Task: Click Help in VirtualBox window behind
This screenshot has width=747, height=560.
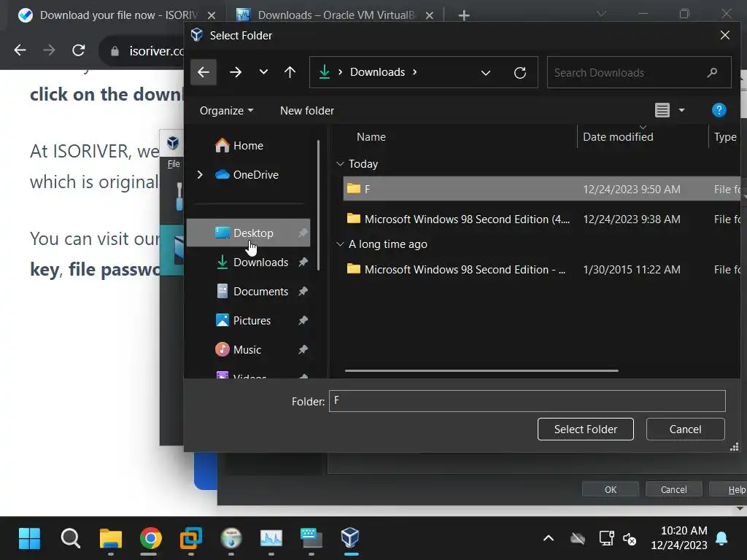Action: point(728,489)
